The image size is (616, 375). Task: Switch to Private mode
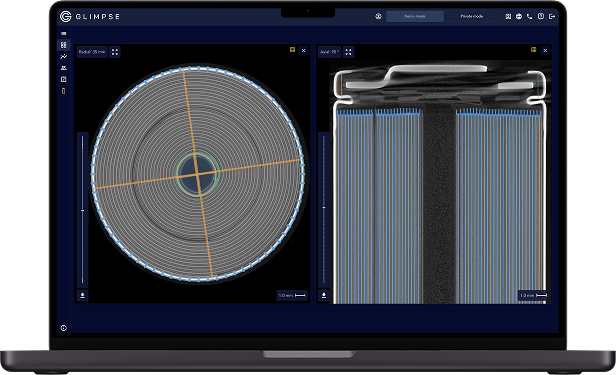pyautogui.click(x=472, y=16)
